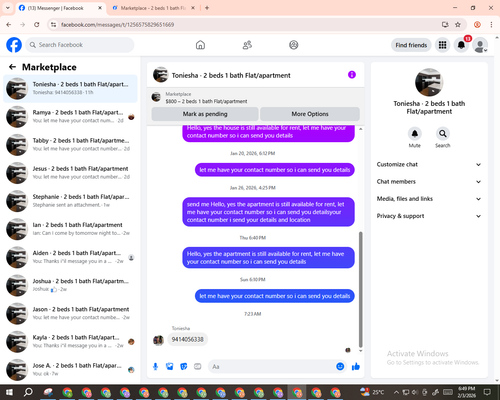Screen dimensions: 500x400
Task: Open Stephanie conversation in chat list
Action: [x=70, y=201]
